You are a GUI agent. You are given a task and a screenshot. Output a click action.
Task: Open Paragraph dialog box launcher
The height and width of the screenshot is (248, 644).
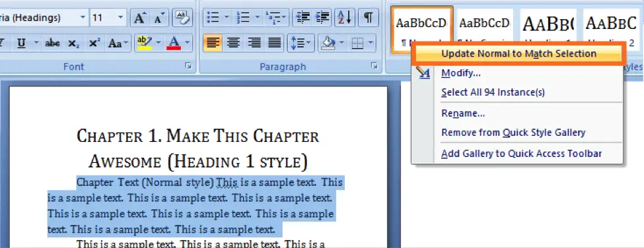pos(374,65)
